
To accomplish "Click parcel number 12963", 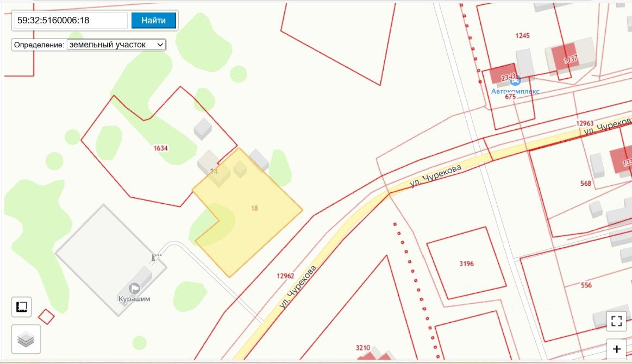I will coord(585,123).
